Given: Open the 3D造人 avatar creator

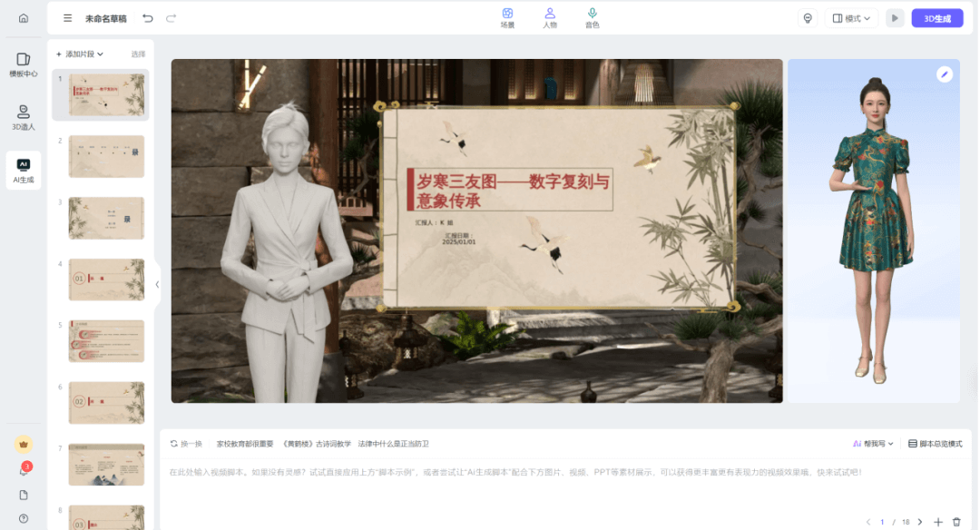Looking at the screenshot, I should pyautogui.click(x=23, y=117).
